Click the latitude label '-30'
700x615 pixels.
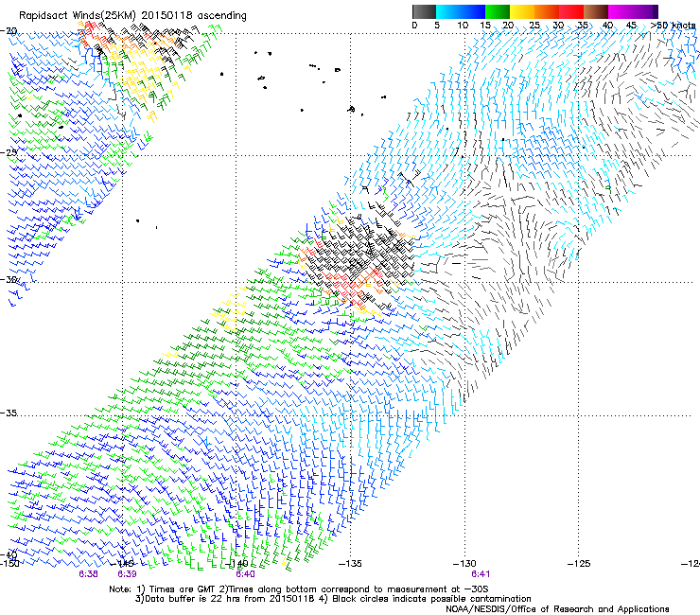click(9, 279)
